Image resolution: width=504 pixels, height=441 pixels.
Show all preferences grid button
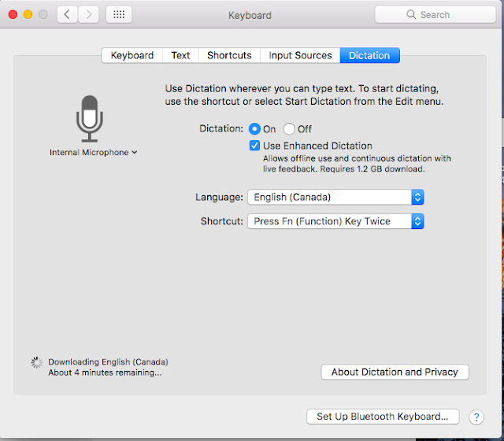[x=119, y=14]
